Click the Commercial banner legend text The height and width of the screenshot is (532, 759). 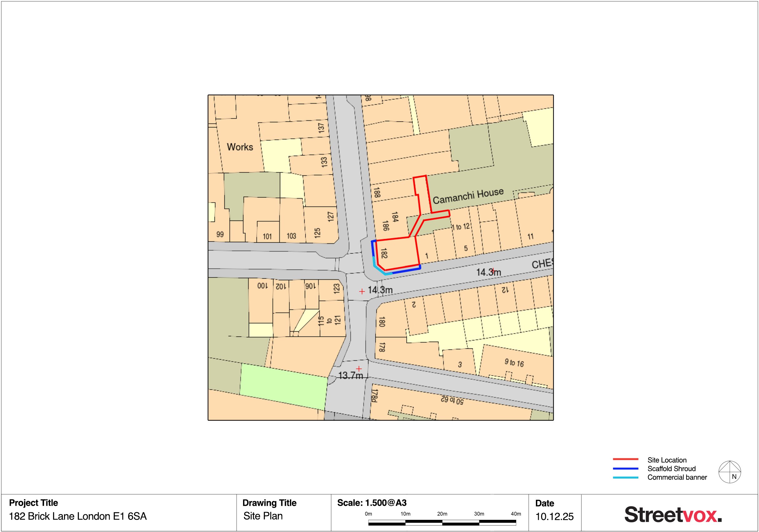point(677,477)
